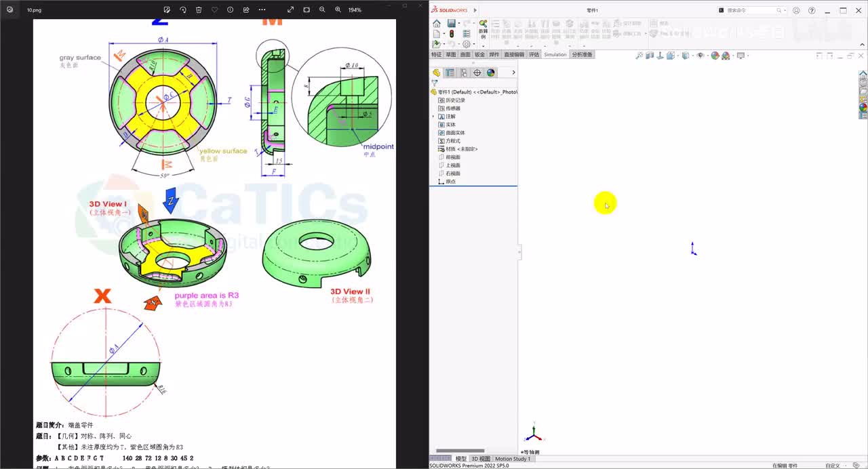The width and height of the screenshot is (868, 469).
Task: Rotate the image in Photos viewer
Action: 183,10
